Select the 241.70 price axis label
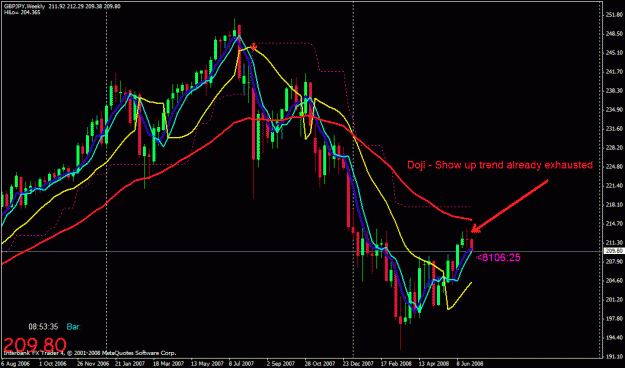Screen dimensions: 625x368 (x=614, y=72)
